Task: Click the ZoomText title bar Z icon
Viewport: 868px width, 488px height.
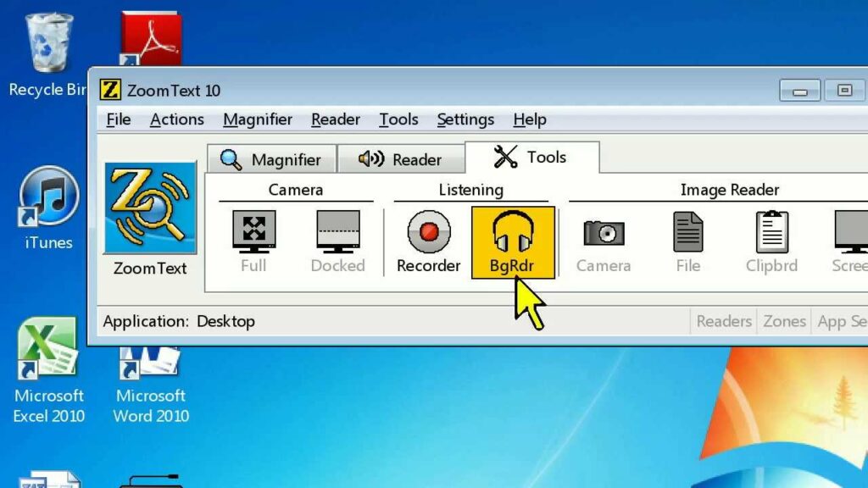Action: tap(110, 90)
